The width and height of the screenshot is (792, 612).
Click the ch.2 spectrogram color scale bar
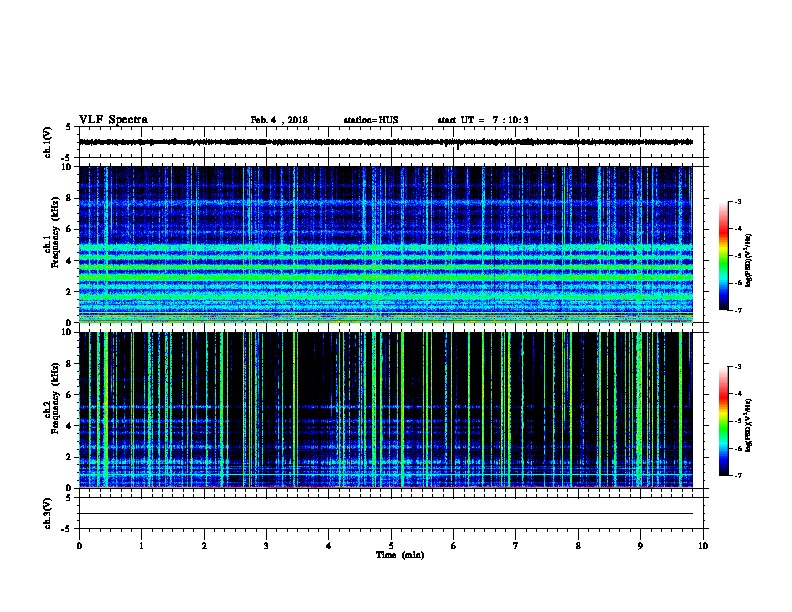(x=723, y=421)
